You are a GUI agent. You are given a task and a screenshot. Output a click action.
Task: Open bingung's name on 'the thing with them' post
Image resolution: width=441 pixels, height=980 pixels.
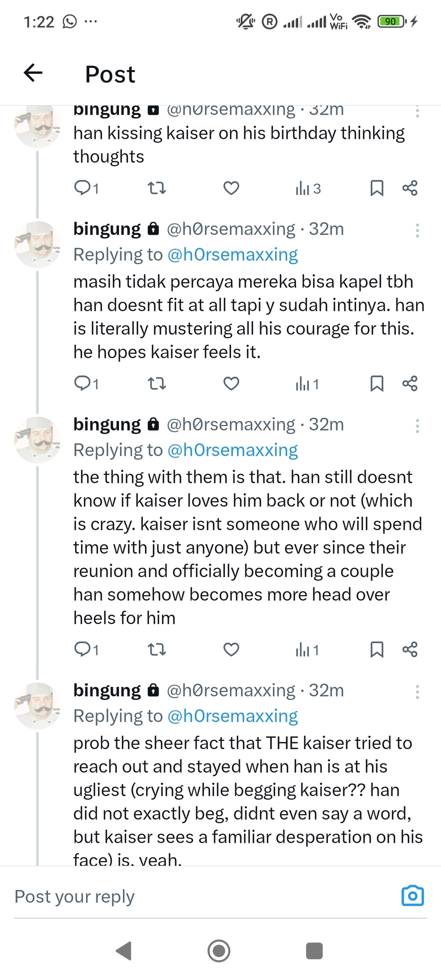(x=107, y=424)
